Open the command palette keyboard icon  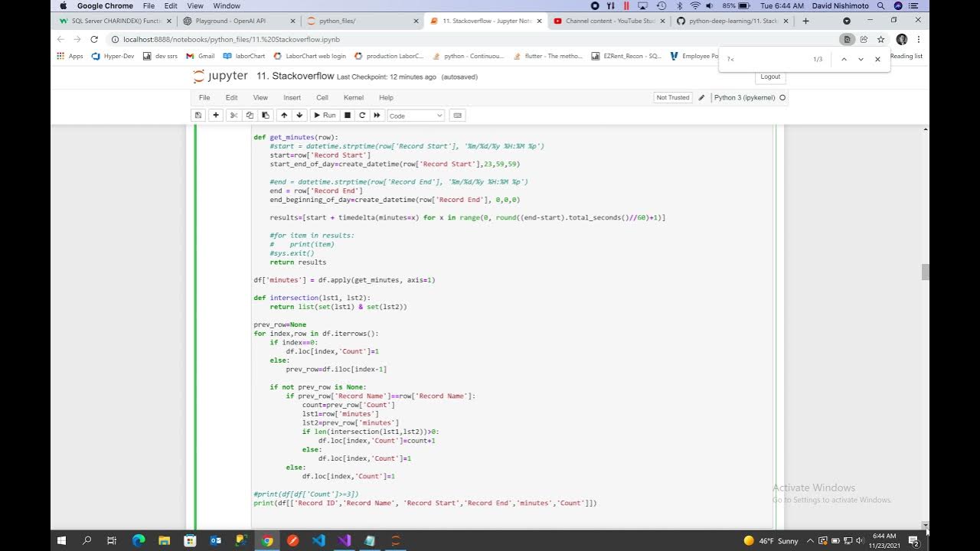[458, 115]
